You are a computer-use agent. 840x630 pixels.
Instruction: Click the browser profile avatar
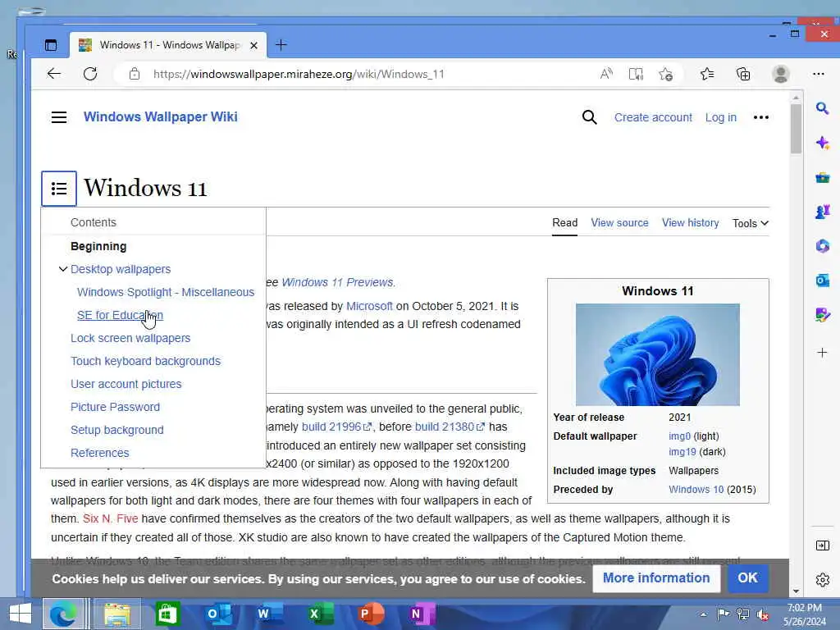tap(781, 74)
